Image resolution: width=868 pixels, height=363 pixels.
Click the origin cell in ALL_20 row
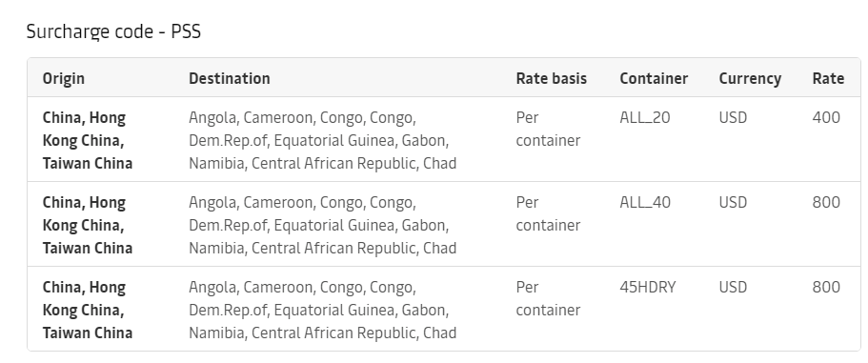[x=88, y=141]
